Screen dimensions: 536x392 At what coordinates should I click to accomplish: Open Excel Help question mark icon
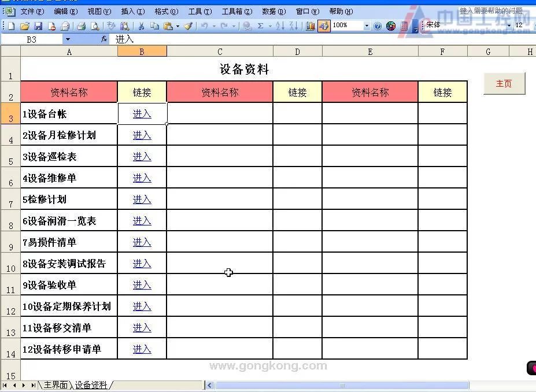coord(378,25)
